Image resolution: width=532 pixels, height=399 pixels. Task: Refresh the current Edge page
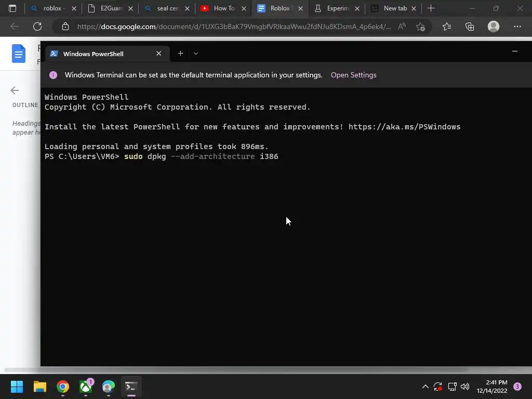point(37,26)
